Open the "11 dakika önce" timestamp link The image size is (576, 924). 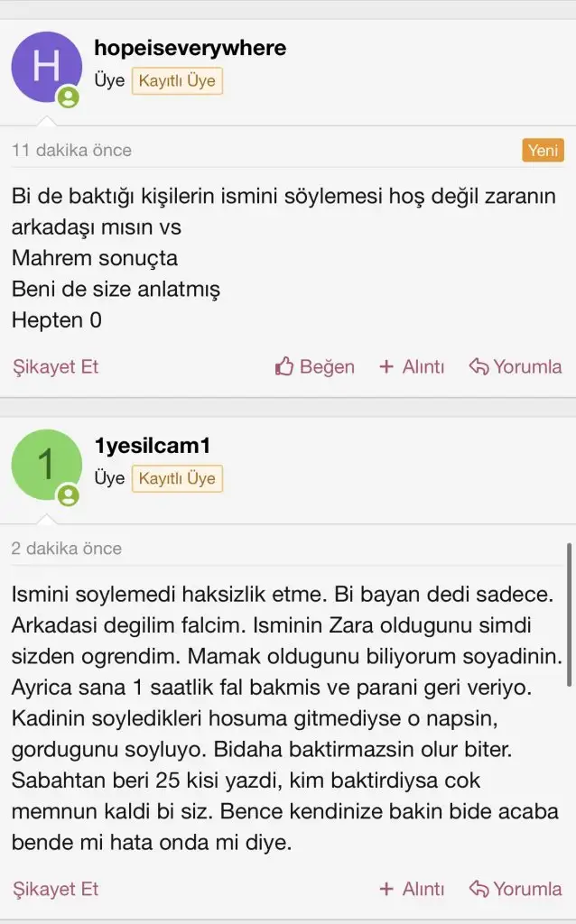pyautogui.click(x=71, y=150)
